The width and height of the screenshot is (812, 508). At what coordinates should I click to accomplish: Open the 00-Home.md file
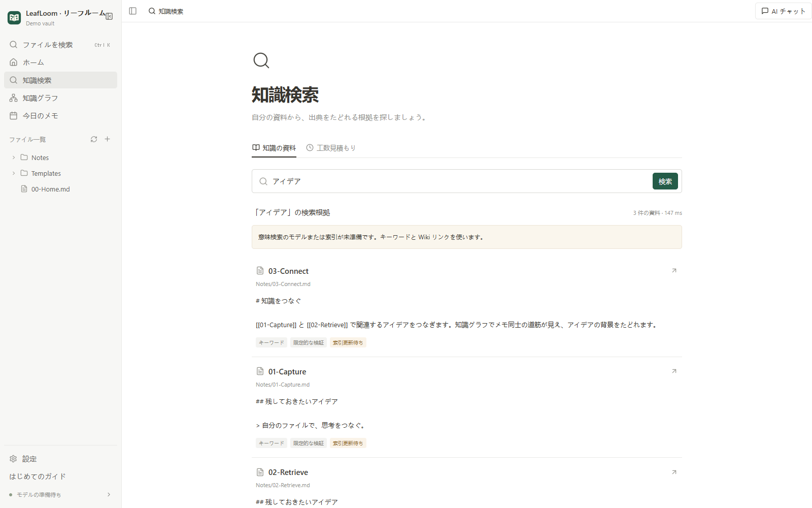pos(60,189)
